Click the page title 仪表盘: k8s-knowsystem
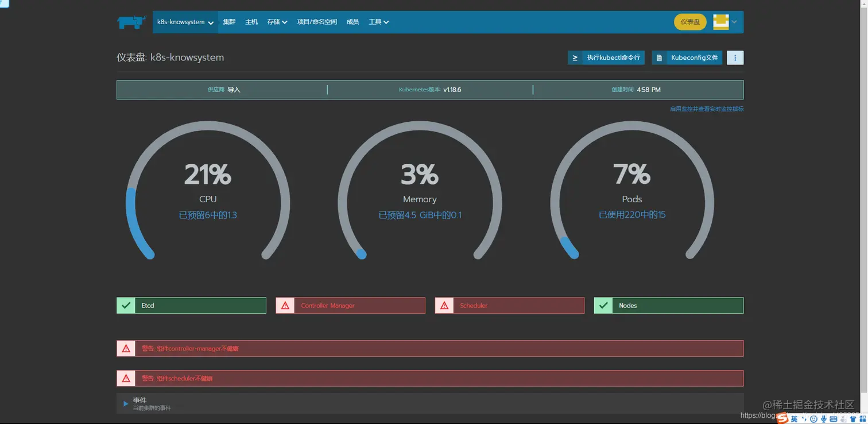Screen dimensions: 868x424 click(x=170, y=57)
